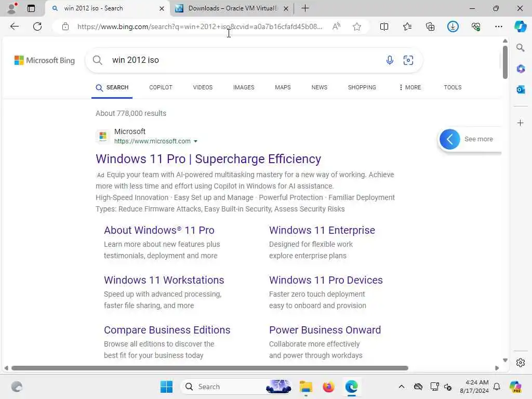Click the horizontal page scrollbar thumb
This screenshot has height=399, width=532.
(210, 368)
